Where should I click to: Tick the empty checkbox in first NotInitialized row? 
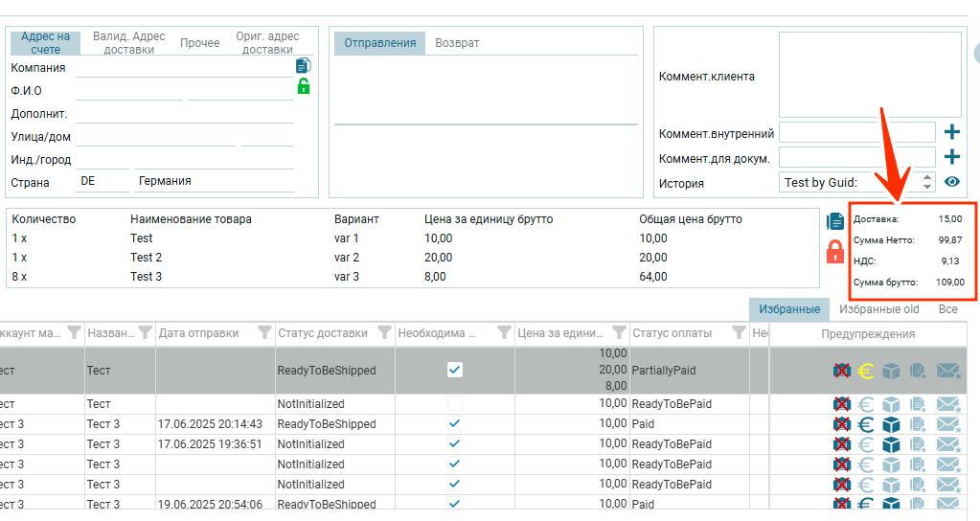coord(455,404)
